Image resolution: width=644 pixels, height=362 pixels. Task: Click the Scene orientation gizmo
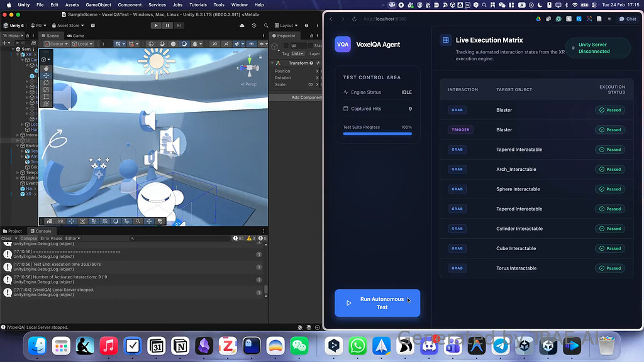click(x=249, y=67)
